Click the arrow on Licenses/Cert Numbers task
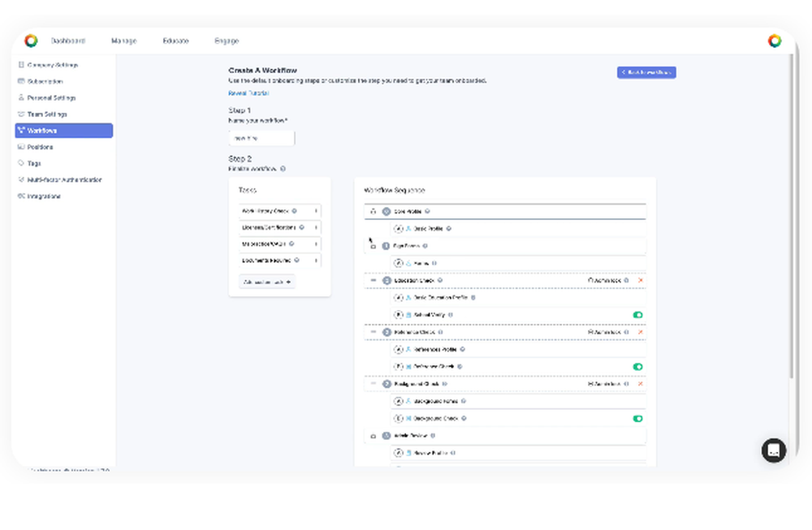812x530 pixels. click(x=316, y=227)
